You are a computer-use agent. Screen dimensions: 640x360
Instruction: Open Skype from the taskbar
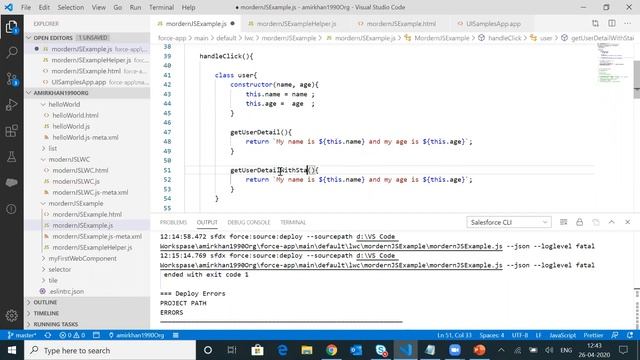tap(381, 350)
